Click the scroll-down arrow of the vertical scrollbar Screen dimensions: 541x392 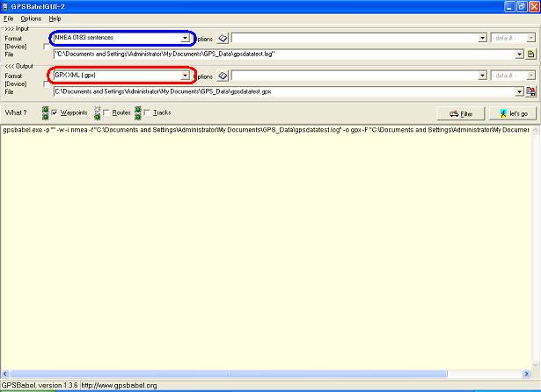click(x=536, y=366)
